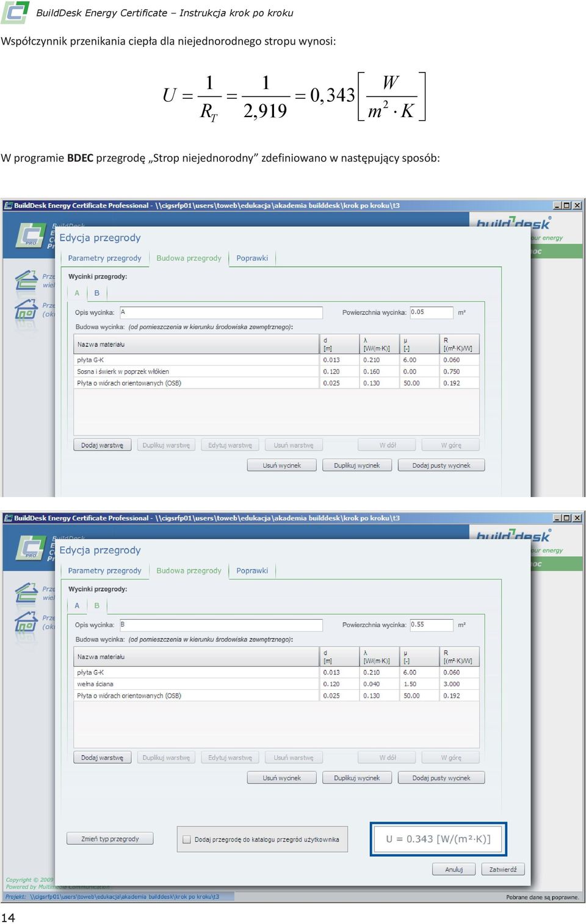Open Parametry przegrody tab in lower window
586x924 pixels.
[104, 571]
